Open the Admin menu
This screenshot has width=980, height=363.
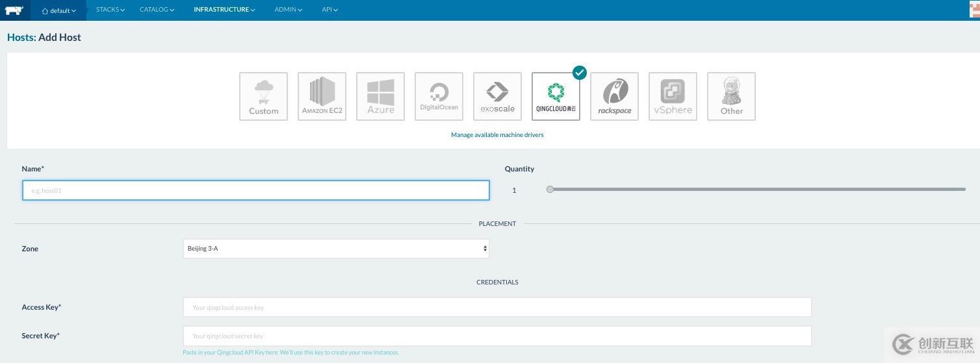coord(289,10)
